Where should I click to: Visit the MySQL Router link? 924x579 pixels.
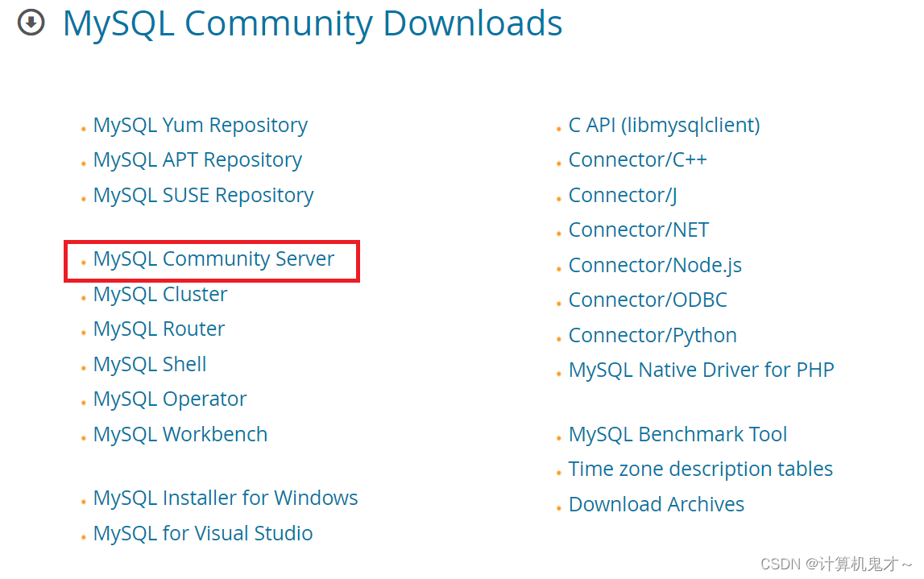coord(160,329)
